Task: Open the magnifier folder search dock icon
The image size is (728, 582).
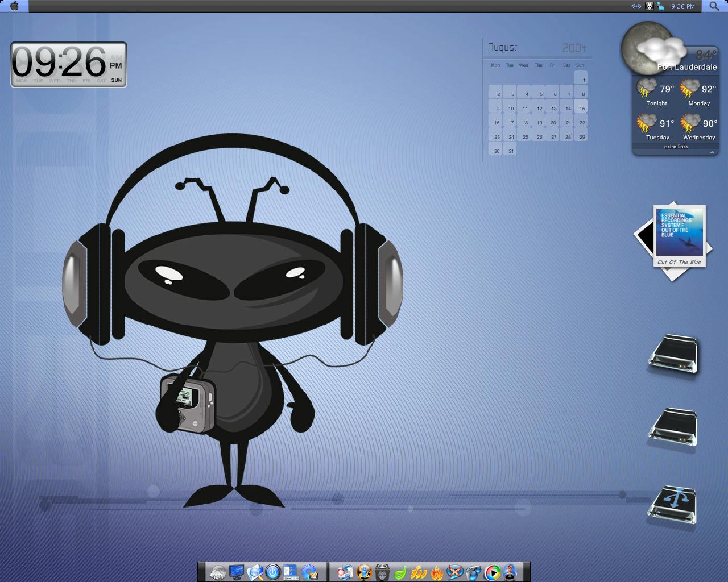Action: pyautogui.click(x=255, y=572)
